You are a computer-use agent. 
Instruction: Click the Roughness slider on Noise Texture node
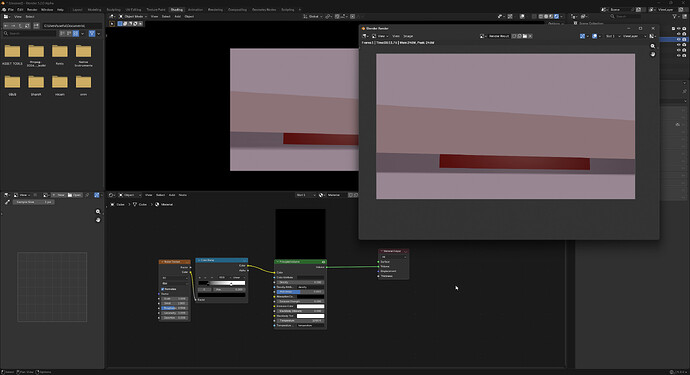(175, 308)
